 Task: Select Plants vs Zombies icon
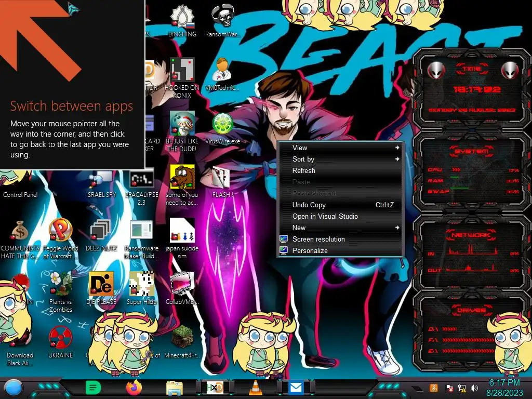click(x=60, y=292)
